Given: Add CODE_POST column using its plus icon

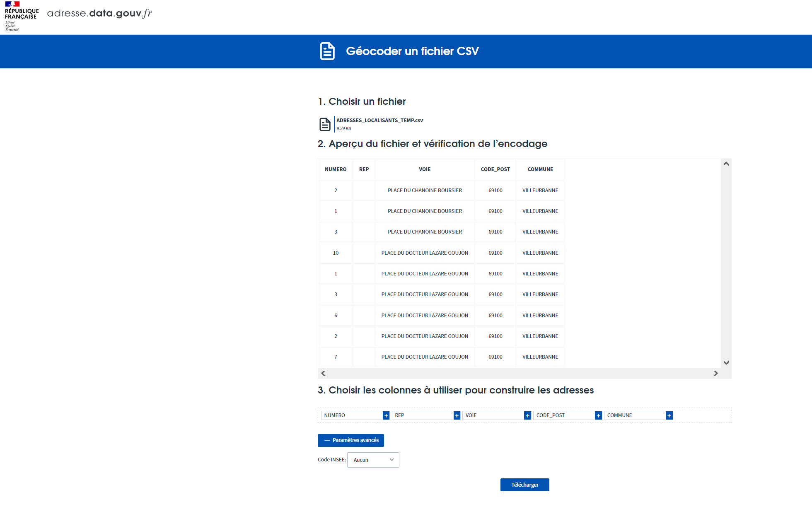Looking at the screenshot, I should 598,415.
